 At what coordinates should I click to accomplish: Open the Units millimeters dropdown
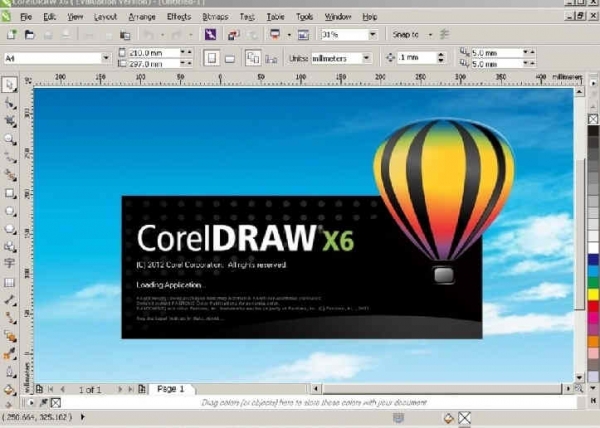pos(367,58)
